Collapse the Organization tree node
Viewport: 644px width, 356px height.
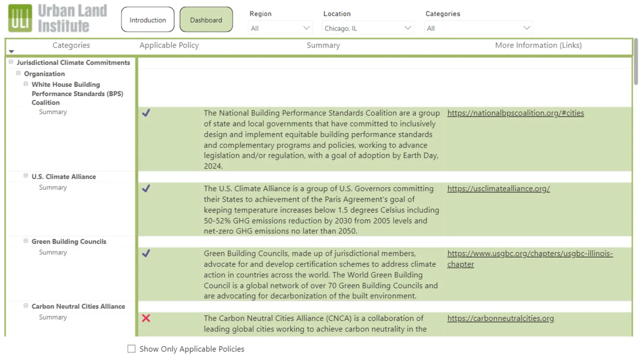18,73
